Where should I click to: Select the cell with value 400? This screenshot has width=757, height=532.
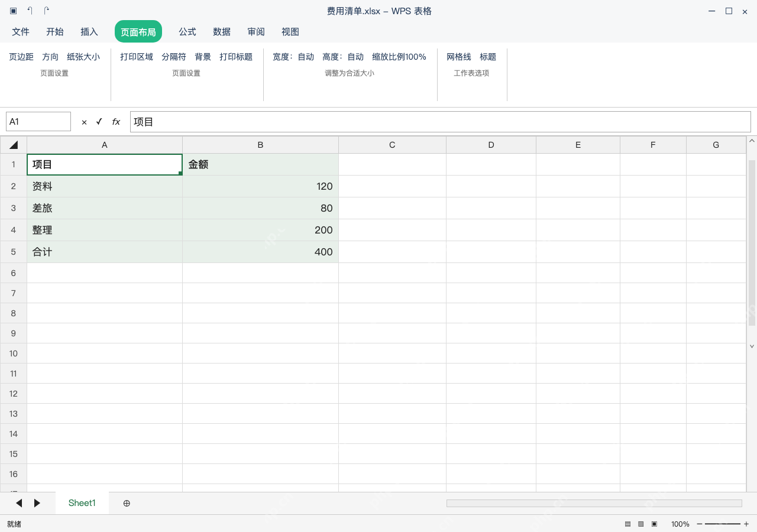pos(260,252)
